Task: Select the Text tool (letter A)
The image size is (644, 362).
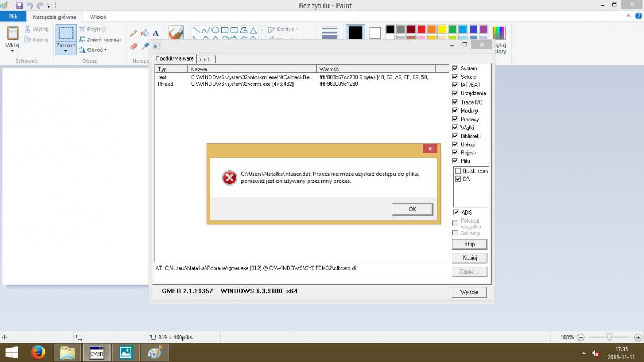Action: (156, 33)
